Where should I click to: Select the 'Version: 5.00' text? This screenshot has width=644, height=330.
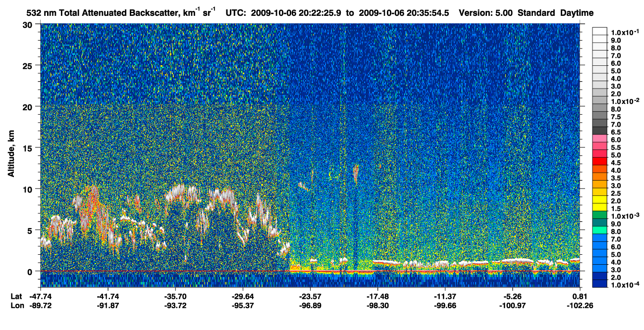point(485,12)
